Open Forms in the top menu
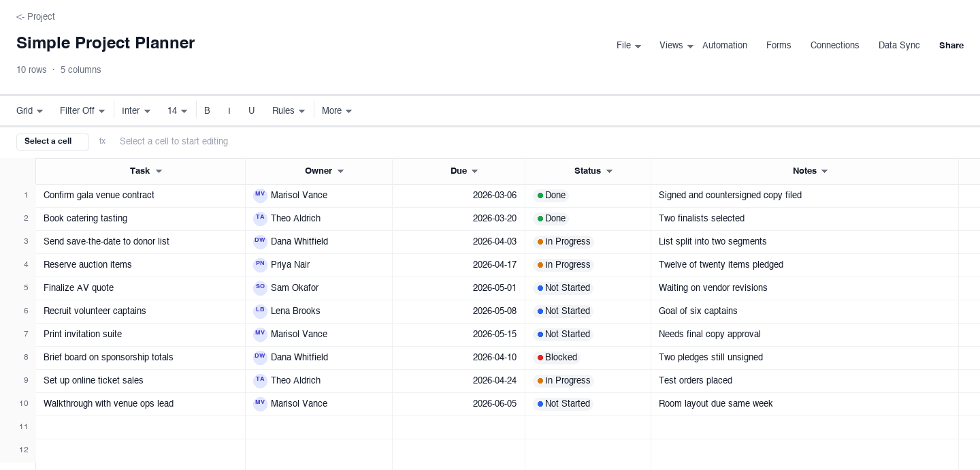The width and height of the screenshot is (980, 470). pyautogui.click(x=779, y=46)
